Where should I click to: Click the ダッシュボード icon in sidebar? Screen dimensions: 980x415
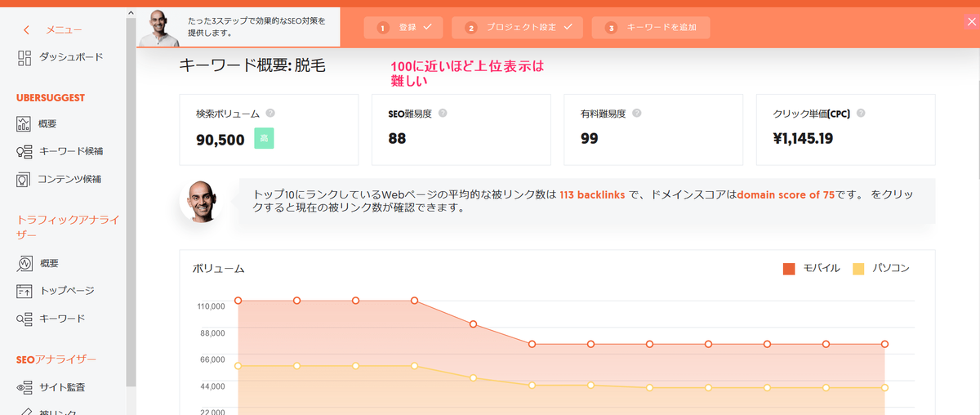click(24, 57)
